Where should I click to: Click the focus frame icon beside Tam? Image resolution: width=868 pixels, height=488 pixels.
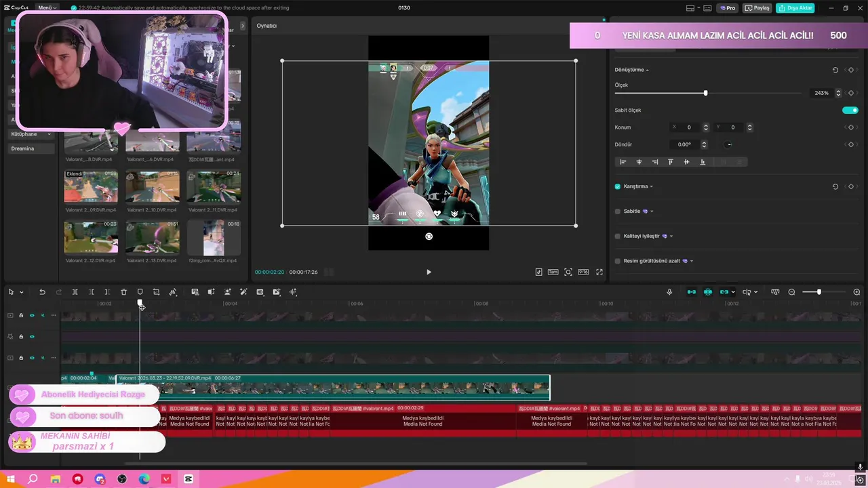(x=568, y=272)
